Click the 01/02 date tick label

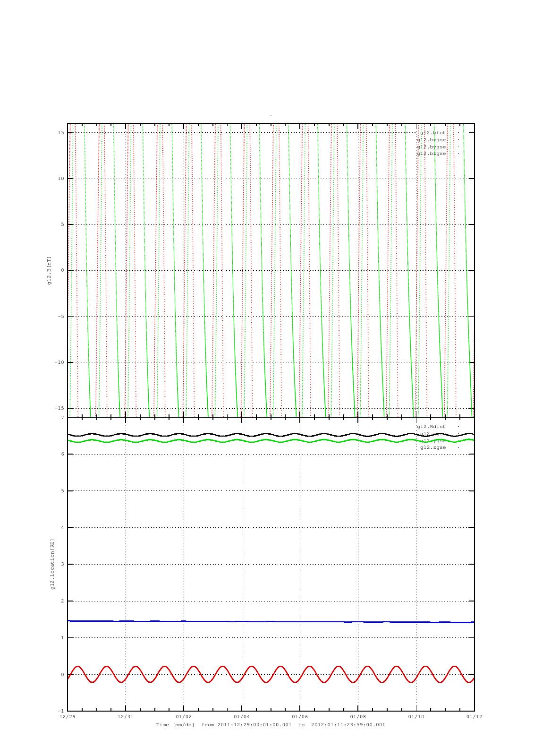(184, 717)
